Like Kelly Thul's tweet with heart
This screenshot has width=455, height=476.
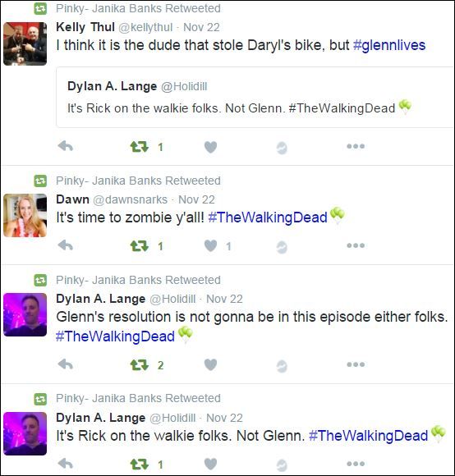tap(210, 147)
